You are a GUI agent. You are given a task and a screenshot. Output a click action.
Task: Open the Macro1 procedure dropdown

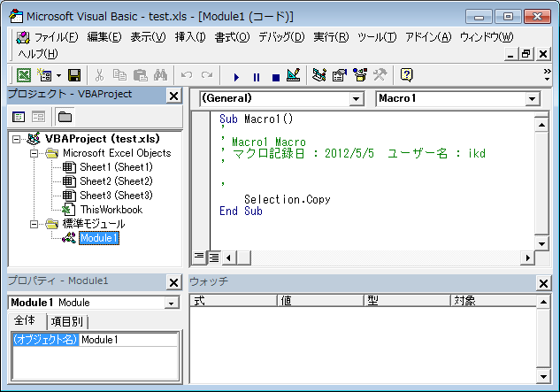(533, 99)
